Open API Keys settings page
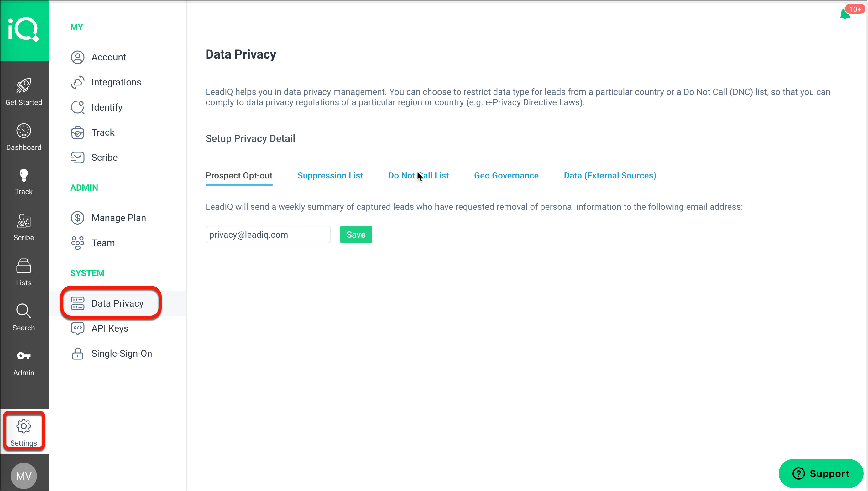 (110, 328)
